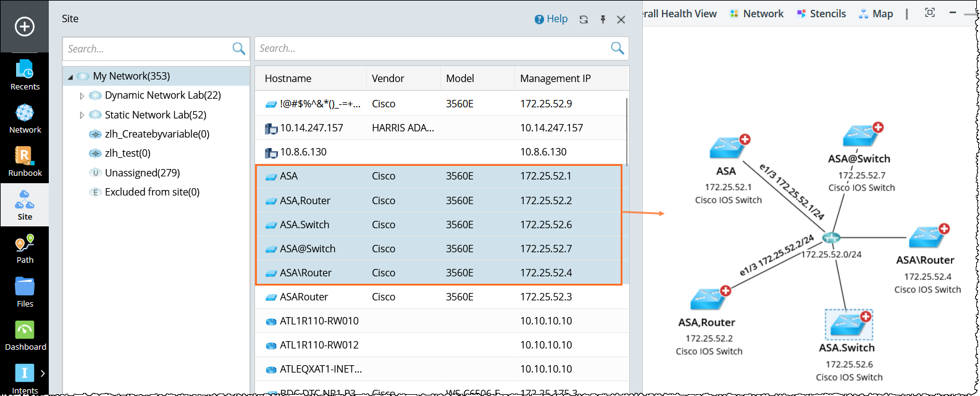Collapse the My Network tree node

70,77
